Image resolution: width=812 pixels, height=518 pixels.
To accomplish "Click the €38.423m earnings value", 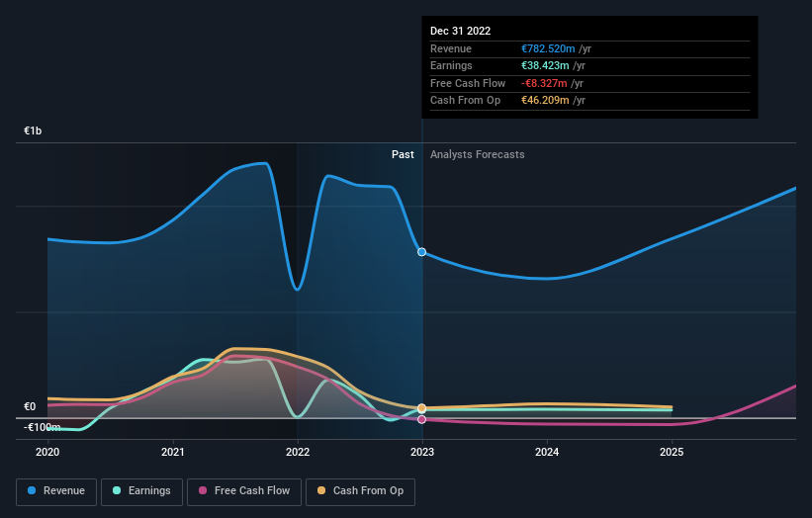I will pyautogui.click(x=545, y=65).
